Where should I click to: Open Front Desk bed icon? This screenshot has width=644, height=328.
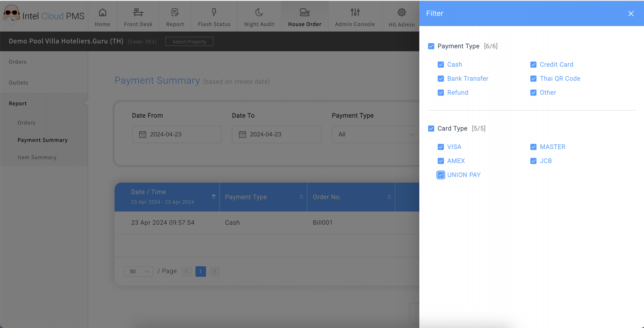click(138, 12)
